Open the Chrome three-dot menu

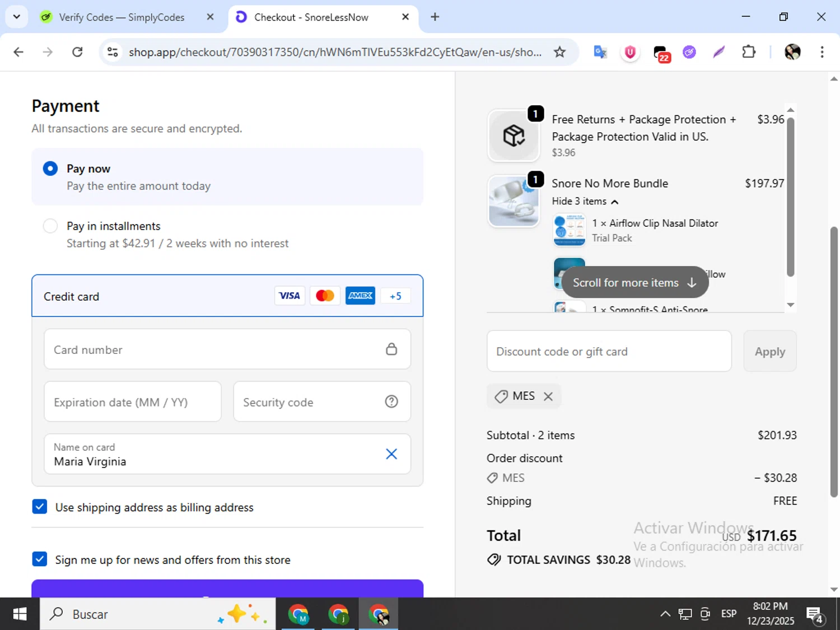(822, 52)
